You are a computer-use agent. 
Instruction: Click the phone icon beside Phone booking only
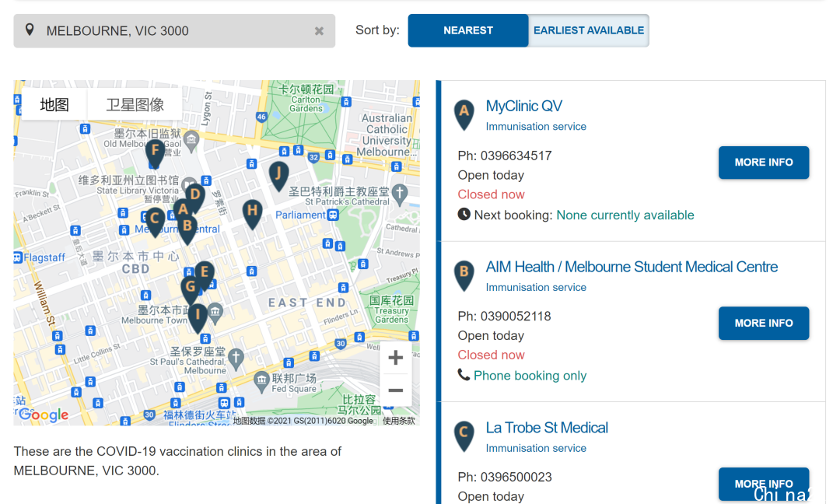pyautogui.click(x=464, y=374)
